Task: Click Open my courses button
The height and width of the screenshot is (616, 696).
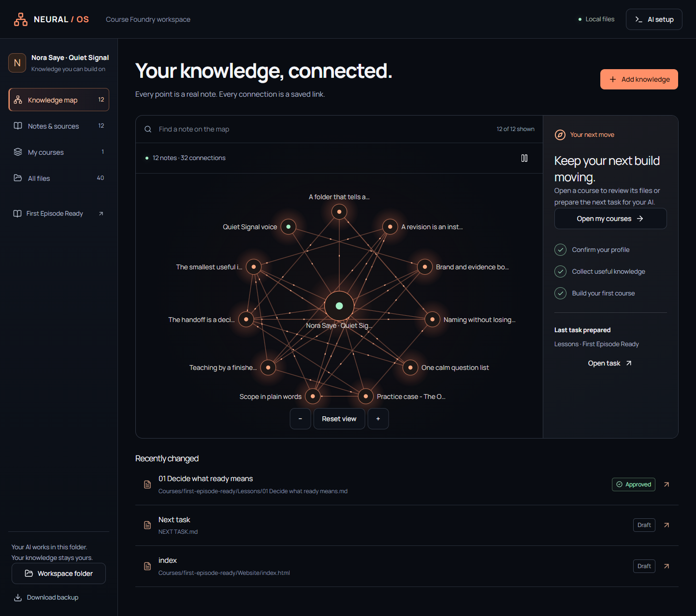Action: [x=610, y=219]
